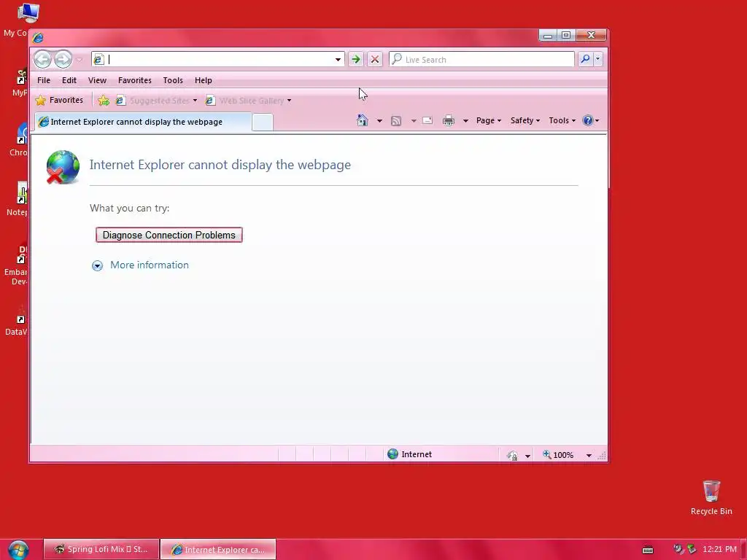Image resolution: width=747 pixels, height=560 pixels.
Task: Select the 'Internet Explorer cannot display' tab
Action: [143, 122]
